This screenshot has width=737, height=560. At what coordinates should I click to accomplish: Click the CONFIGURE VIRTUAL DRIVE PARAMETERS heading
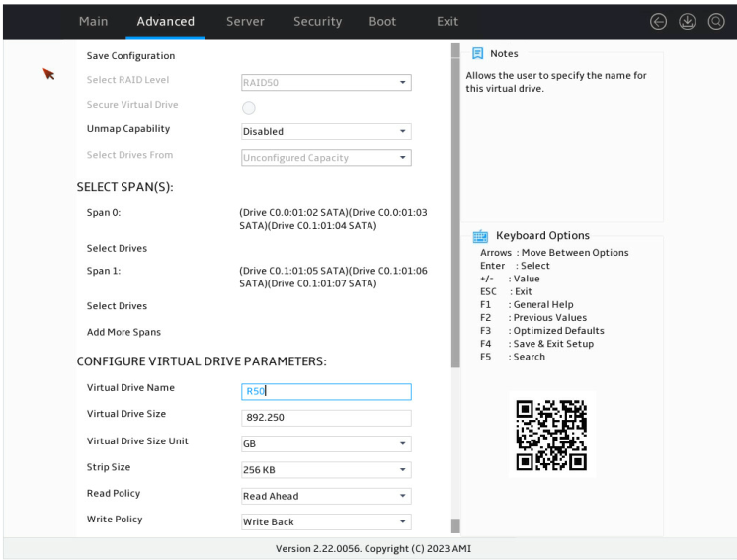coord(202,361)
